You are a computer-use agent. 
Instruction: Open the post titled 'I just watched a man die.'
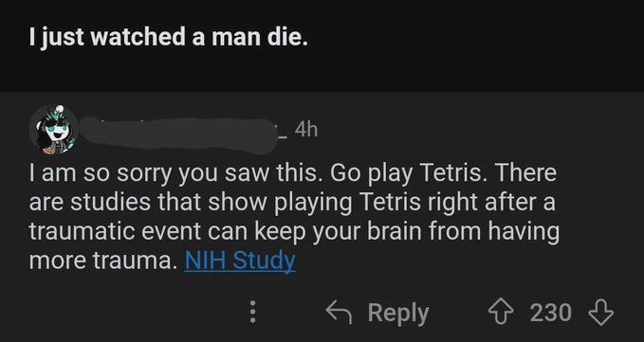point(169,38)
